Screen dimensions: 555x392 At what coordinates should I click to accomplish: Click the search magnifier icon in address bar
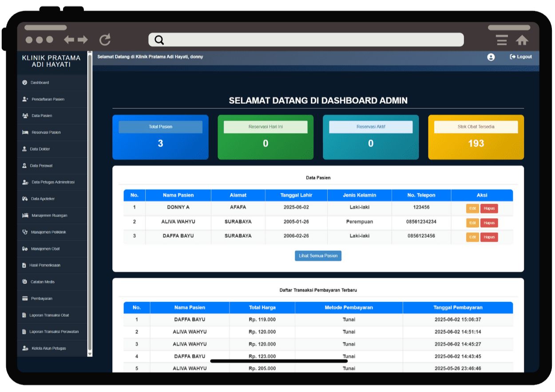click(159, 40)
